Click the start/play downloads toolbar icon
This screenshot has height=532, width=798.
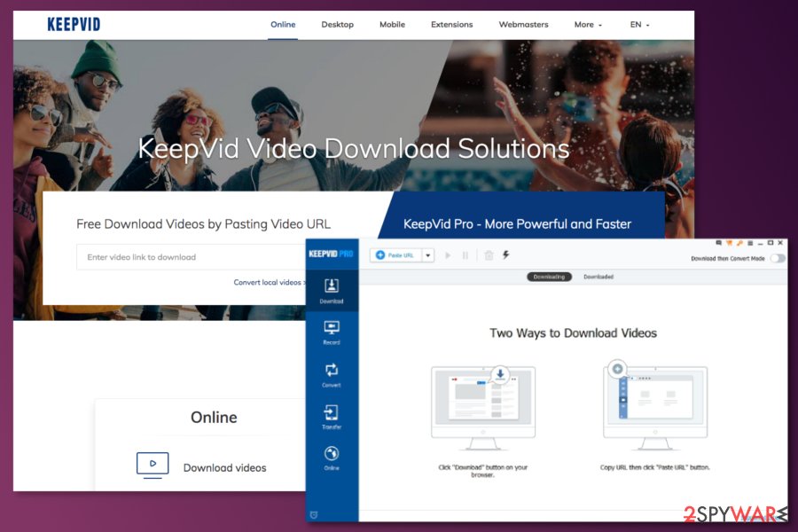point(448,255)
